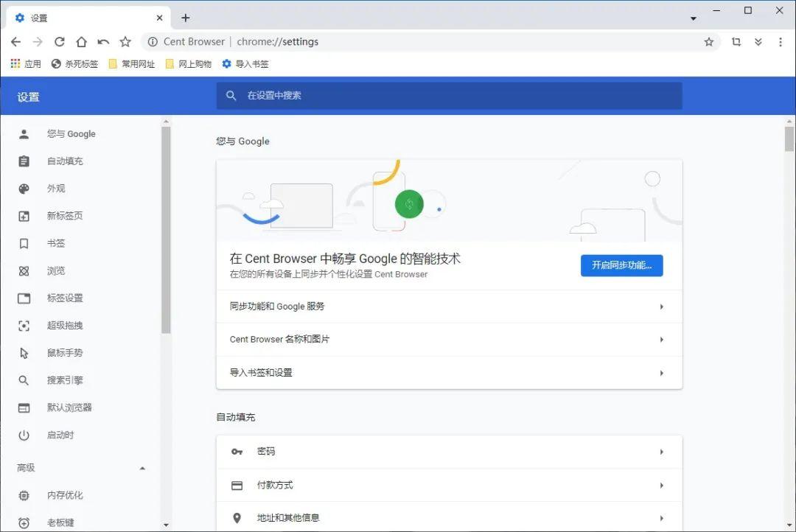The width and height of the screenshot is (796, 532).
Task: Open the three-dot browser menu
Action: (x=781, y=41)
